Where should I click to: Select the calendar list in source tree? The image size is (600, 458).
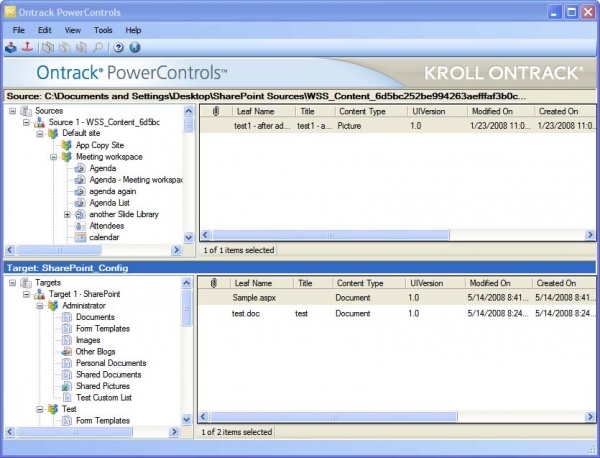click(104, 237)
